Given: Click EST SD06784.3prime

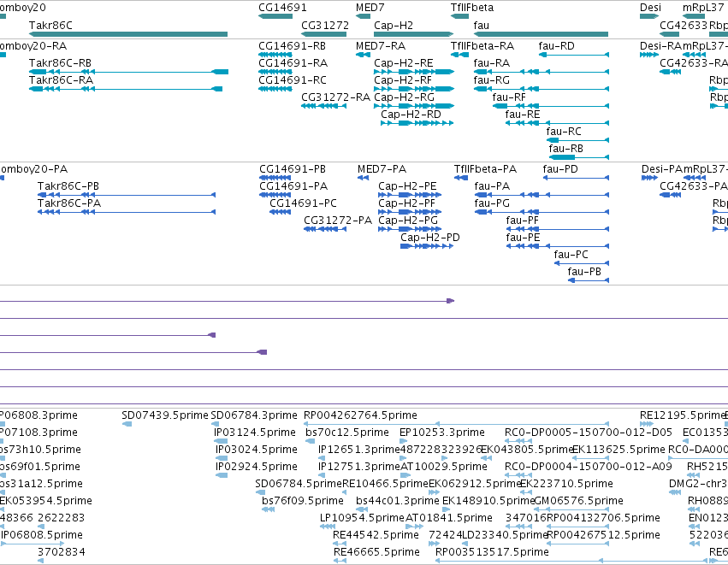Looking at the screenshot, I should [x=254, y=415].
